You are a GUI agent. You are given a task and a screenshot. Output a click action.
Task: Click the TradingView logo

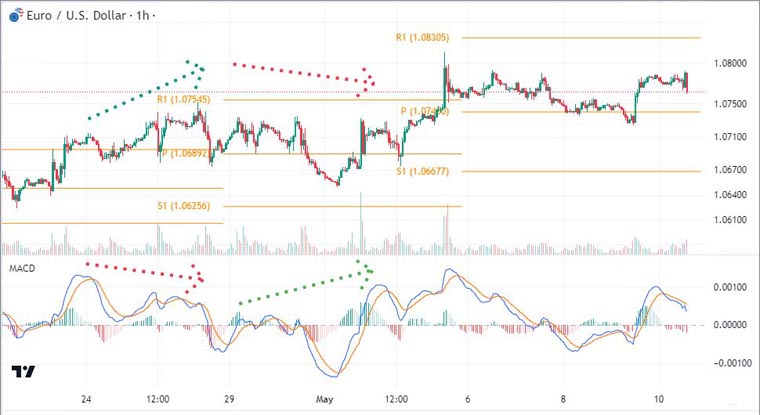(x=23, y=372)
